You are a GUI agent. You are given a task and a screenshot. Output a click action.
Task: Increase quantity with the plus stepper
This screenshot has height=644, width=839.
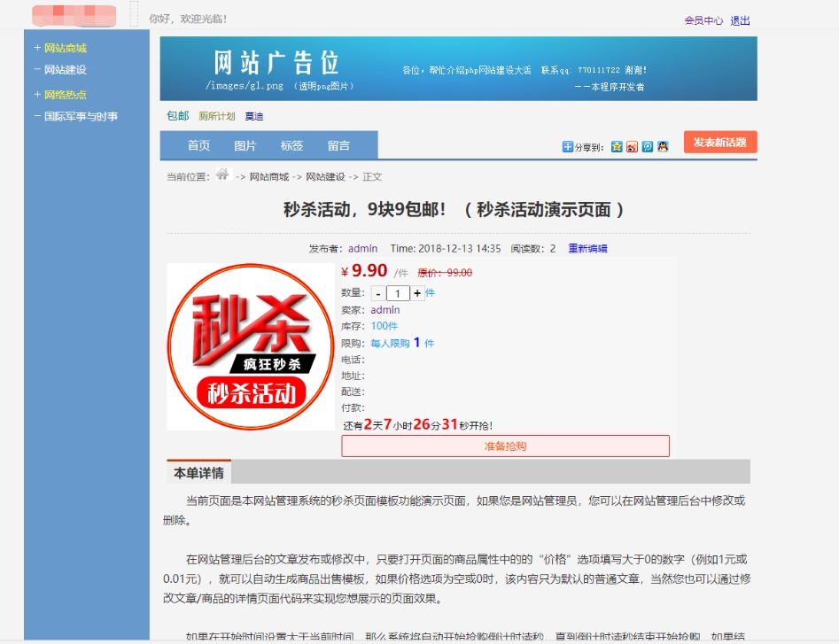(x=417, y=295)
